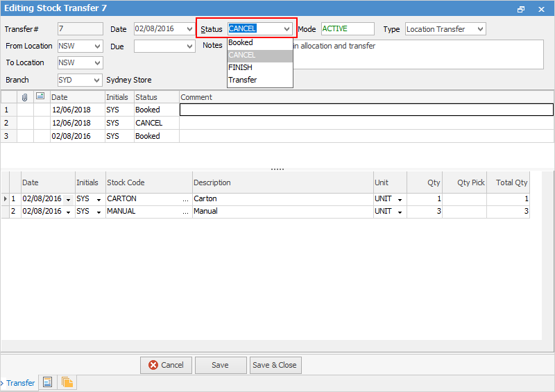The image size is (555, 392).
Task: Click the ellipsis beside CARTON stock code
Action: pyautogui.click(x=185, y=199)
